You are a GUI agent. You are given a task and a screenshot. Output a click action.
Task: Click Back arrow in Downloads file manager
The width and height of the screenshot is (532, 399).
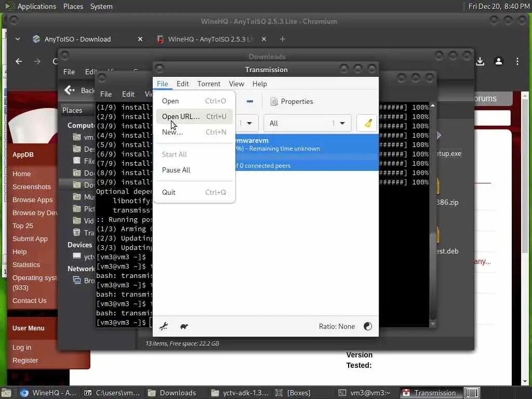[79, 90]
